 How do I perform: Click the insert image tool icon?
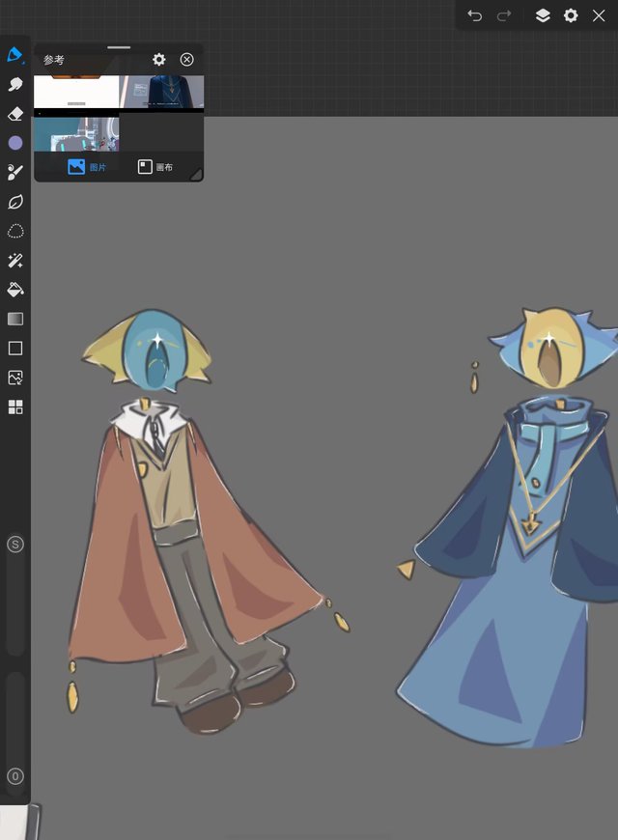tap(14, 378)
